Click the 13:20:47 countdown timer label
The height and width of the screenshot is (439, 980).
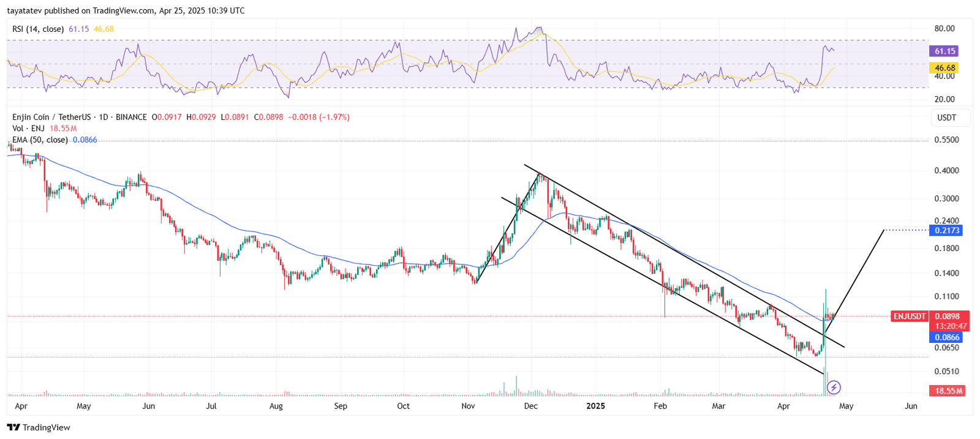pos(951,326)
